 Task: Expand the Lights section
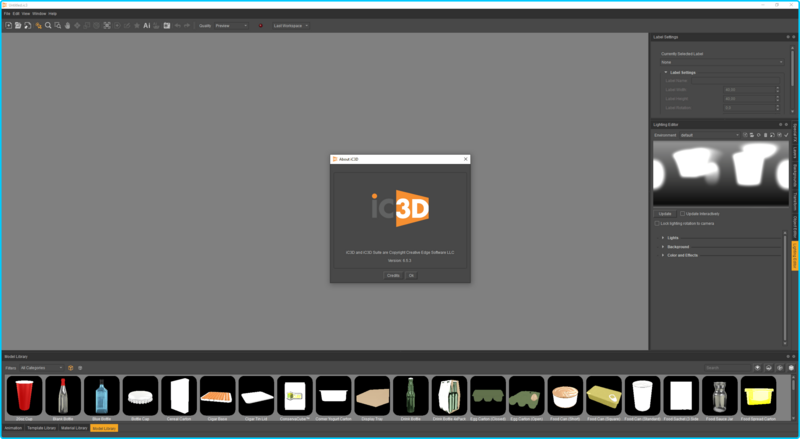[x=663, y=238]
